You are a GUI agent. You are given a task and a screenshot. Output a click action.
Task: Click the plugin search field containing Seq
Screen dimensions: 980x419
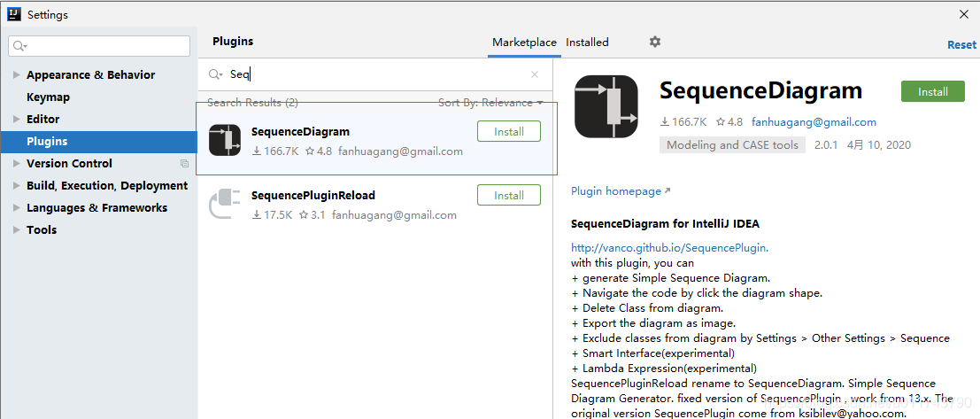tap(375, 74)
